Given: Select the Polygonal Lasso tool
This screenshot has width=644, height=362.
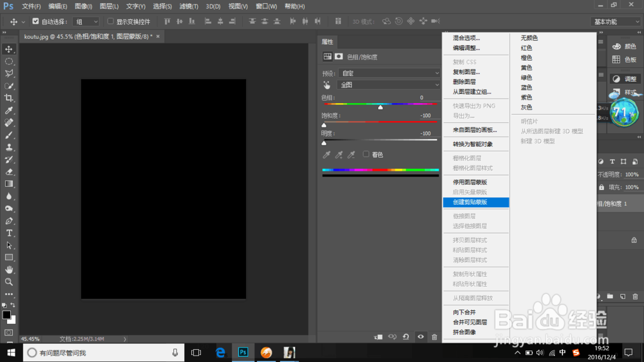Looking at the screenshot, I should [8, 73].
